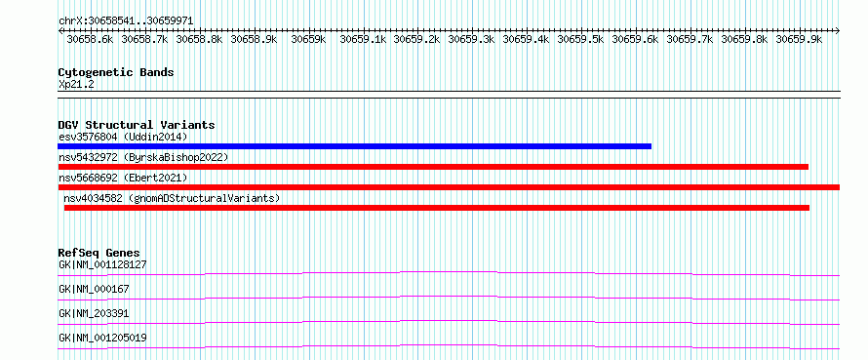The image size is (868, 360).
Task: Click the 30659.8k ruler tick label
Action: pyautogui.click(x=744, y=39)
